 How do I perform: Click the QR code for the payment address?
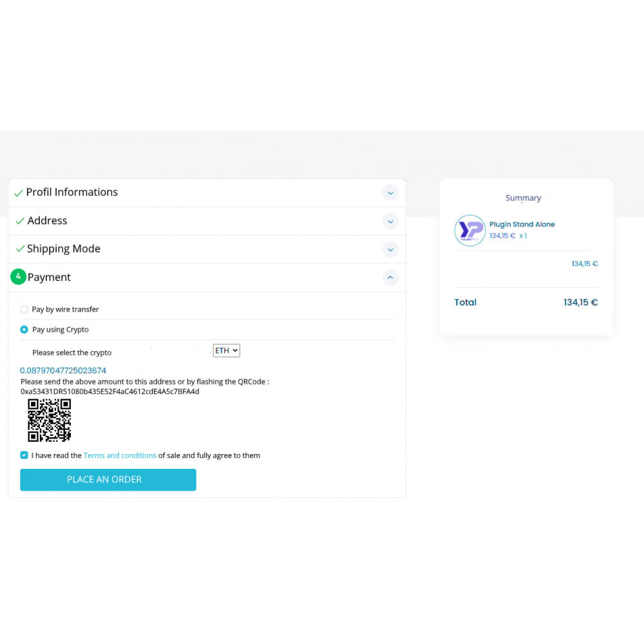[x=48, y=420]
